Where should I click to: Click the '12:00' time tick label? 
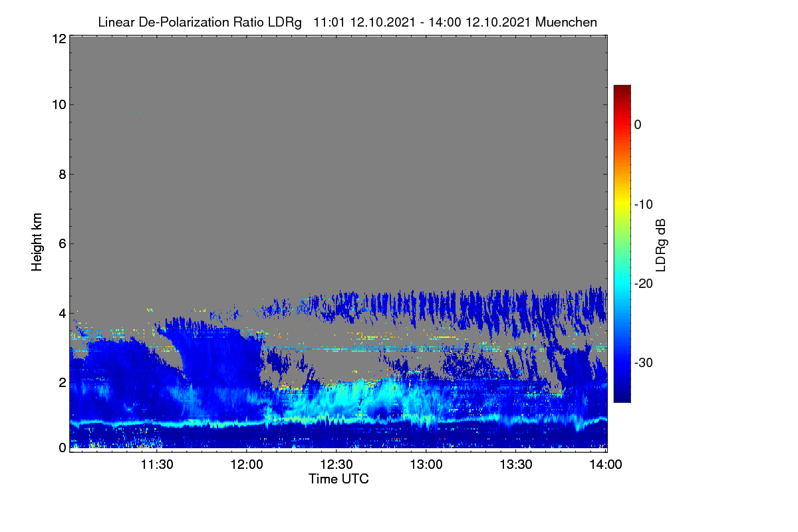(x=247, y=465)
